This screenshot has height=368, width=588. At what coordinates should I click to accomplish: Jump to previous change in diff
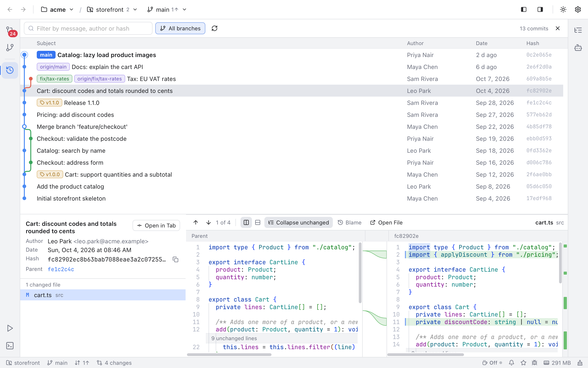point(196,222)
